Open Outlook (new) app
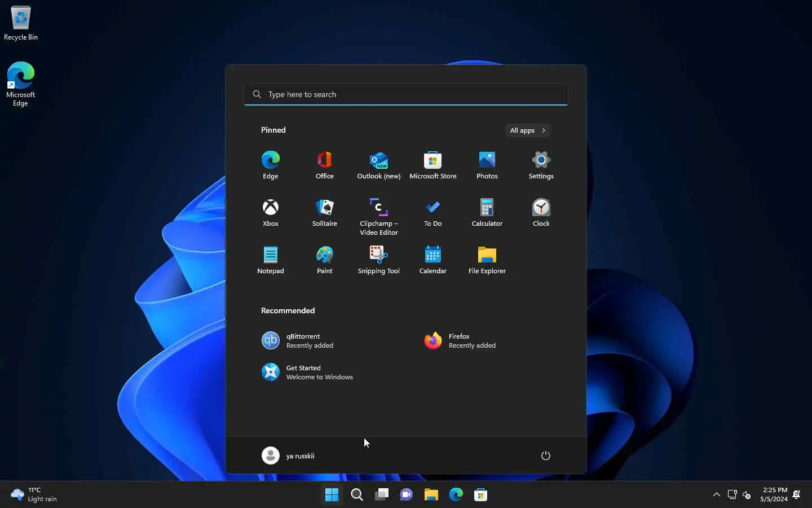The width and height of the screenshot is (812, 508). [379, 165]
